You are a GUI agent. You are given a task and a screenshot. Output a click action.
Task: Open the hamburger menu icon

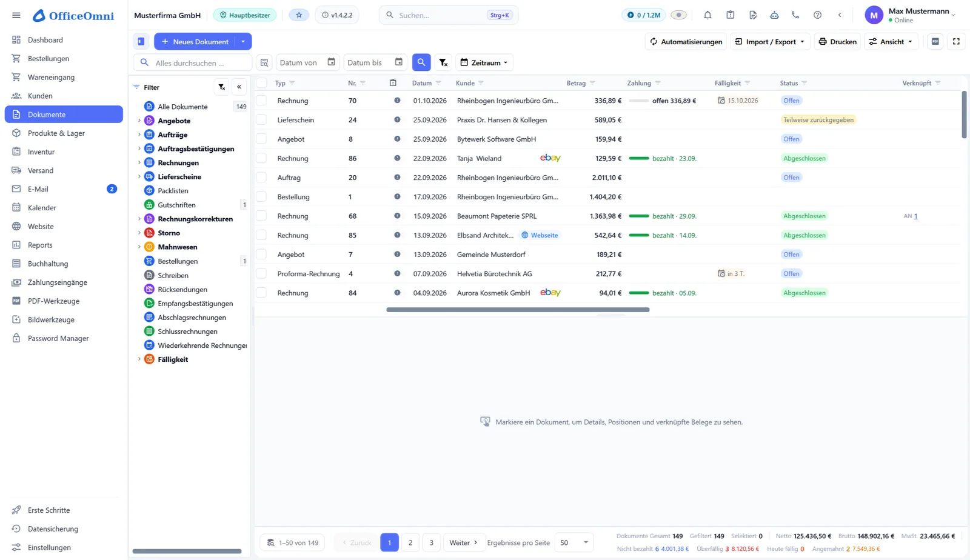coord(16,15)
